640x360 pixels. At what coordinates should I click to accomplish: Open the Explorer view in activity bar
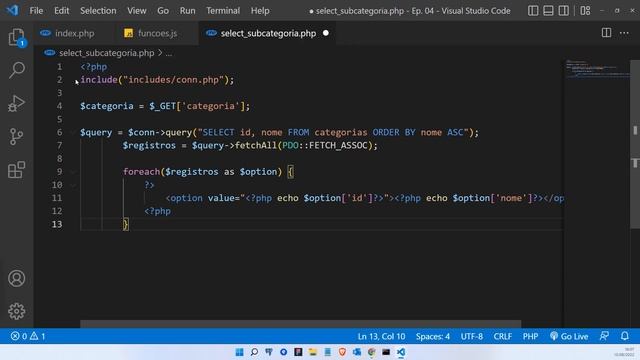(x=16, y=37)
